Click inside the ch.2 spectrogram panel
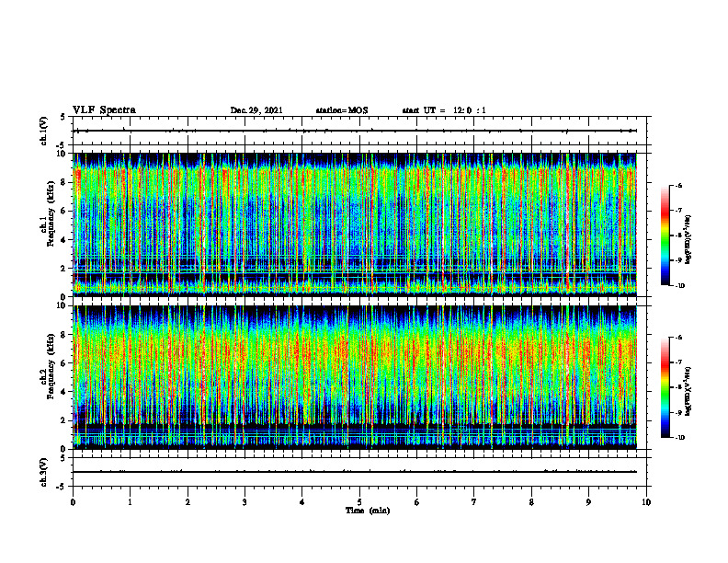Image resolution: width=728 pixels, height=563 pixels. coord(354,377)
